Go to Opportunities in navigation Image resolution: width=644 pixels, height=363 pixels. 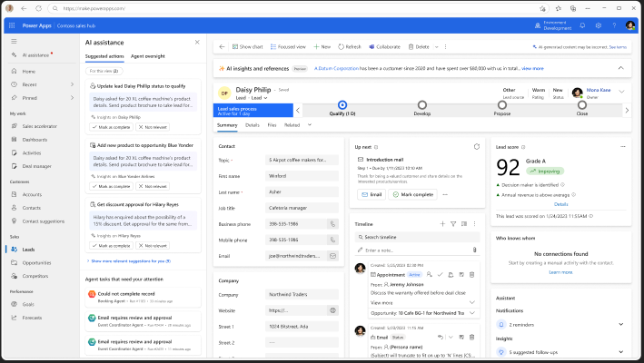tap(36, 263)
